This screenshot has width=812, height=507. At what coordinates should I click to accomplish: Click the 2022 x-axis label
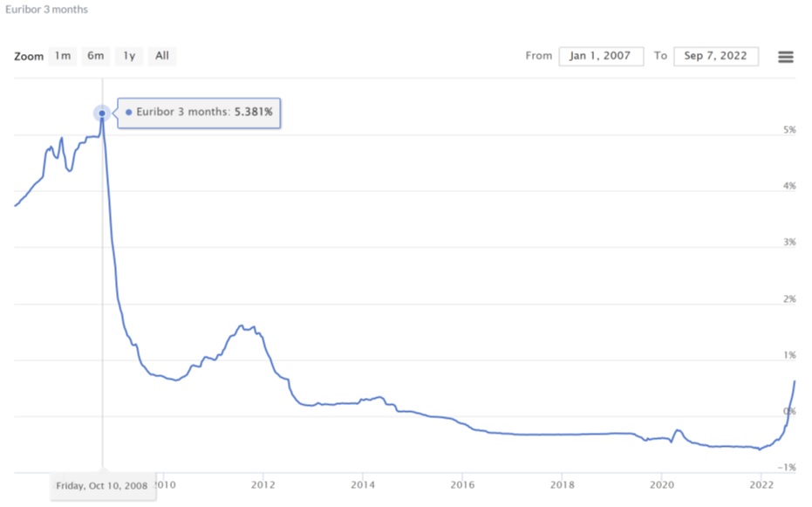tap(761, 484)
